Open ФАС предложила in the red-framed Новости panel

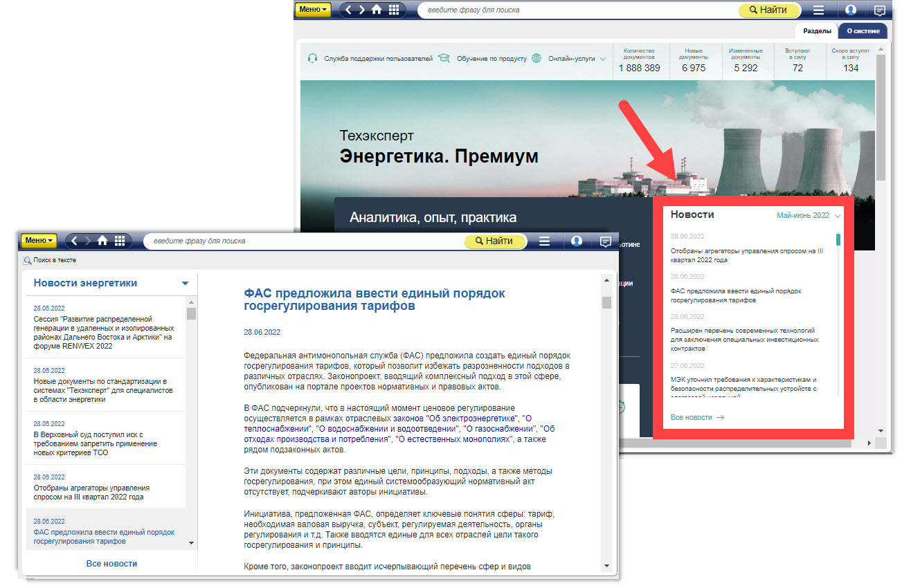[x=736, y=296]
